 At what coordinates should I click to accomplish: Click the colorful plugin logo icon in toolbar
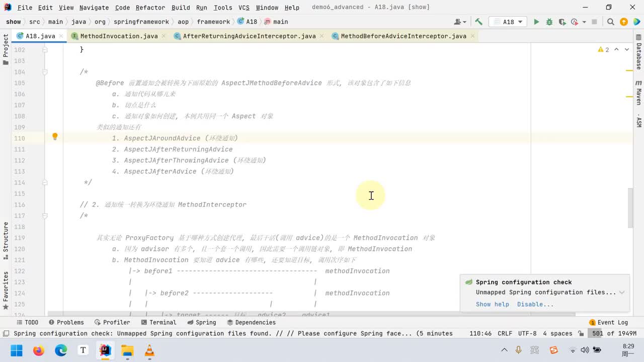pos(636,22)
